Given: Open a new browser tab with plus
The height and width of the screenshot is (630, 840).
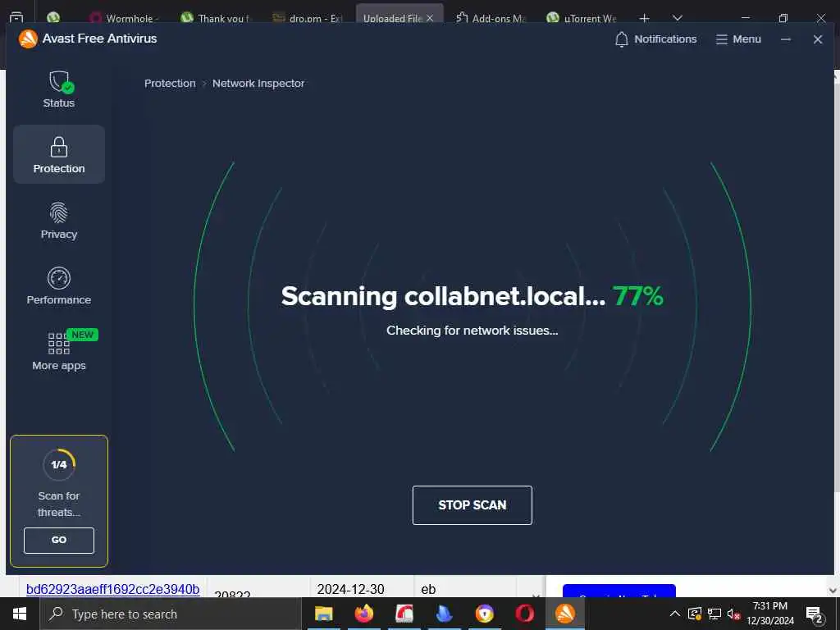Looking at the screenshot, I should click(645, 18).
